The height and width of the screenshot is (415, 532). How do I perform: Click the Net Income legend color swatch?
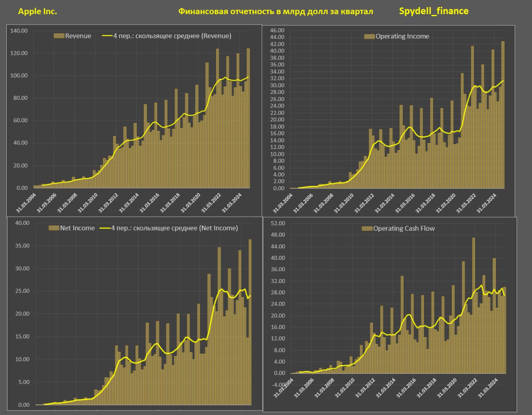(x=54, y=228)
